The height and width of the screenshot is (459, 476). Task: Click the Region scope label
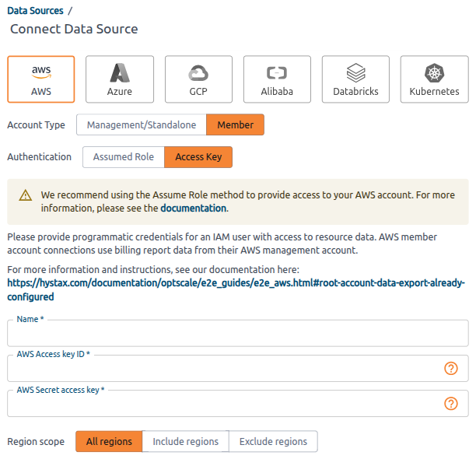click(36, 442)
